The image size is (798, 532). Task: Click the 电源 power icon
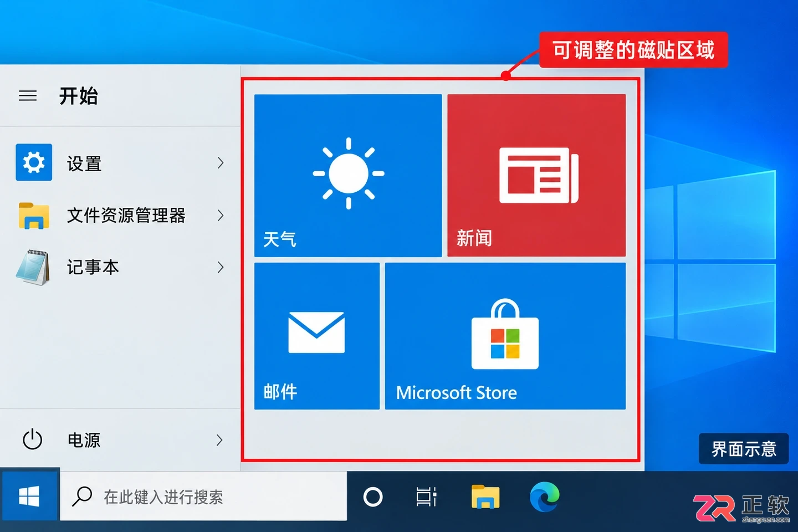32,439
